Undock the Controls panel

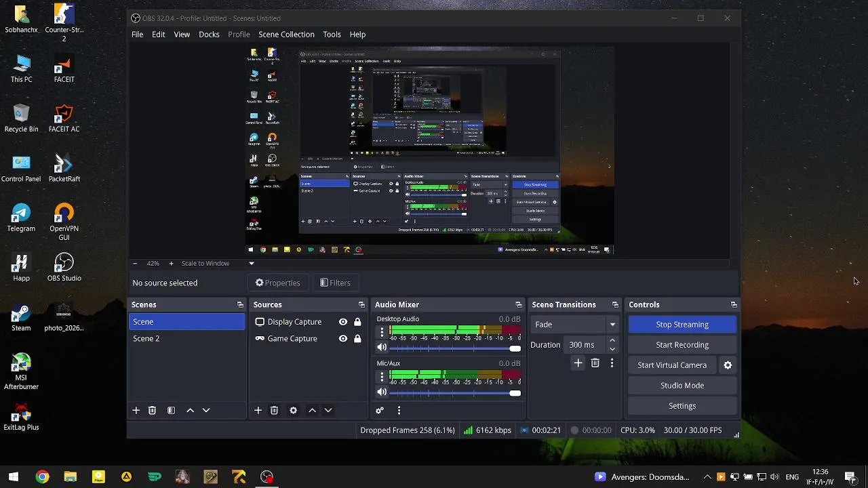[x=734, y=305]
